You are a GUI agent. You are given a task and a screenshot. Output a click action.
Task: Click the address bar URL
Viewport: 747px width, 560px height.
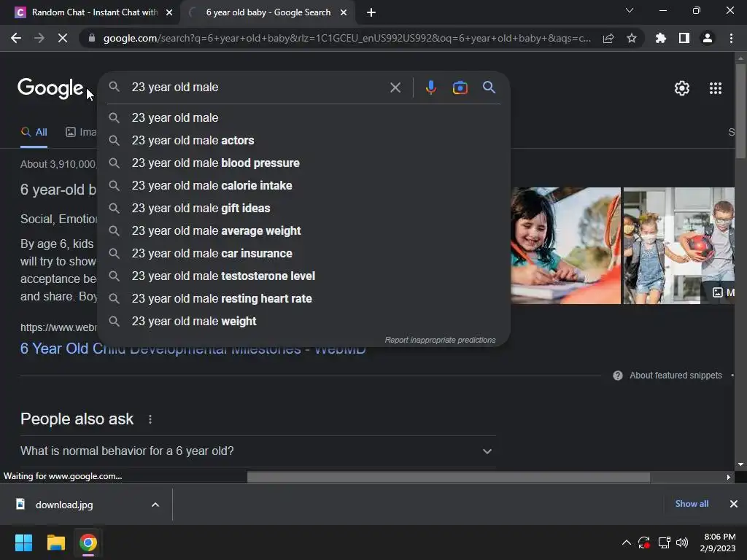click(x=347, y=38)
